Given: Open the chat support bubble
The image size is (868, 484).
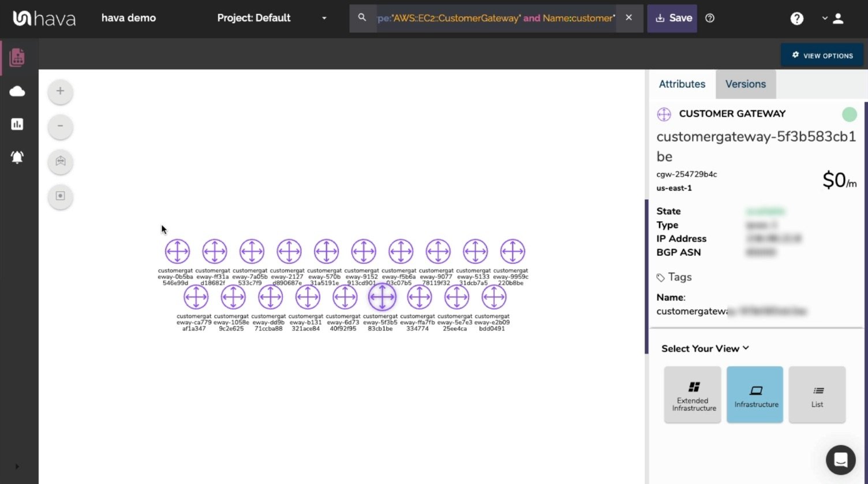Looking at the screenshot, I should (x=840, y=460).
